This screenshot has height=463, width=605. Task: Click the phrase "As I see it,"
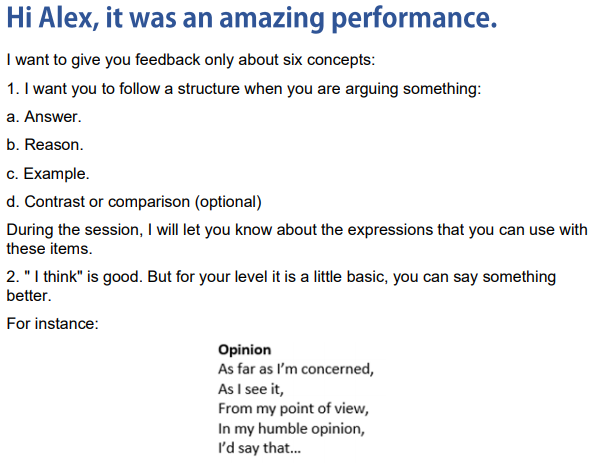(250, 389)
